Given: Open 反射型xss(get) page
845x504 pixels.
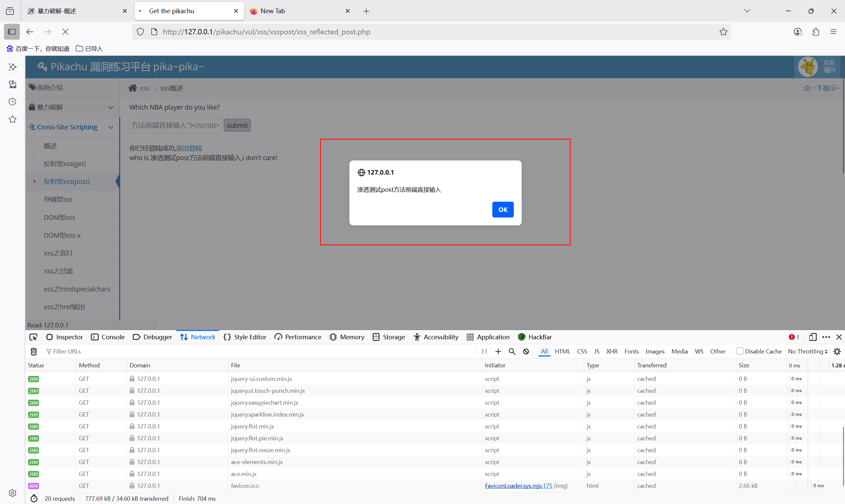Looking at the screenshot, I should (x=65, y=164).
